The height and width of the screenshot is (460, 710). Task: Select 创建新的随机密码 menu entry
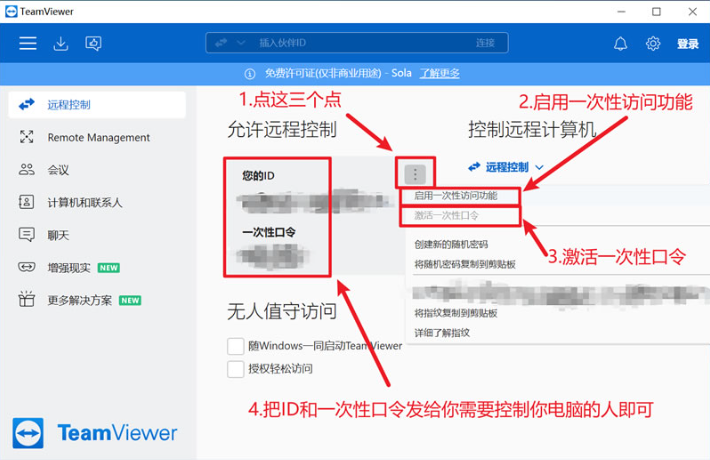[451, 244]
